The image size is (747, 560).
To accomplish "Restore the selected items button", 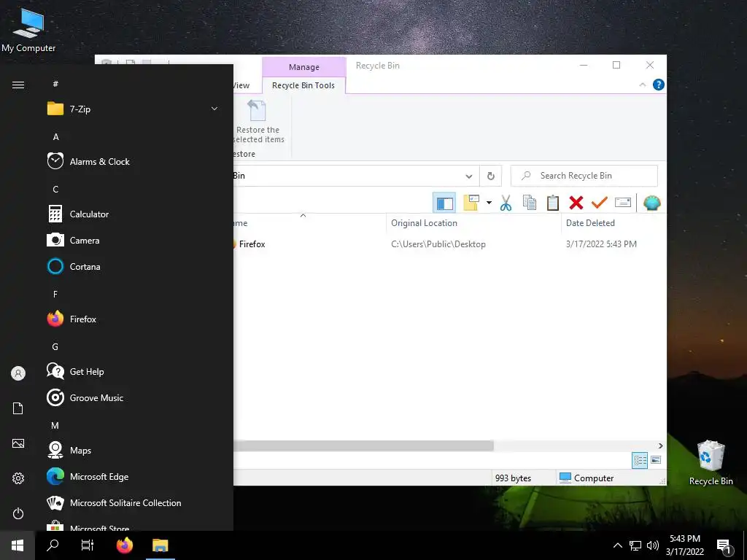I will pyautogui.click(x=258, y=122).
